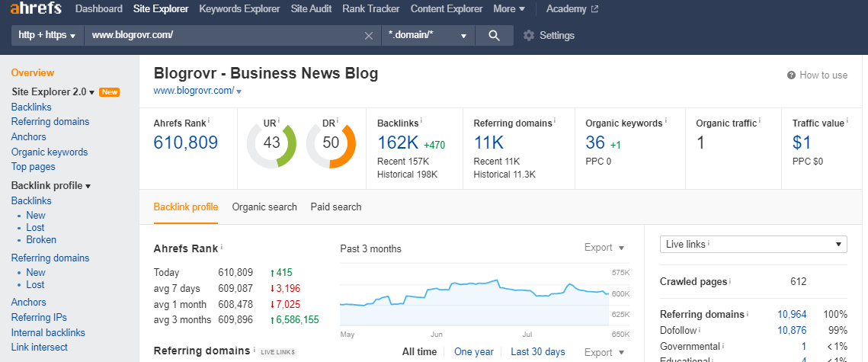The height and width of the screenshot is (362, 868).
Task: Clear the URL field with the X icon
Action: coord(369,35)
